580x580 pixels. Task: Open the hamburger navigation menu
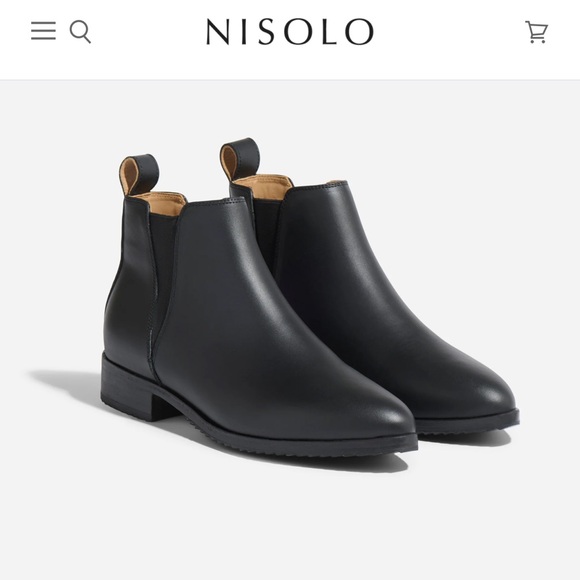coord(43,31)
